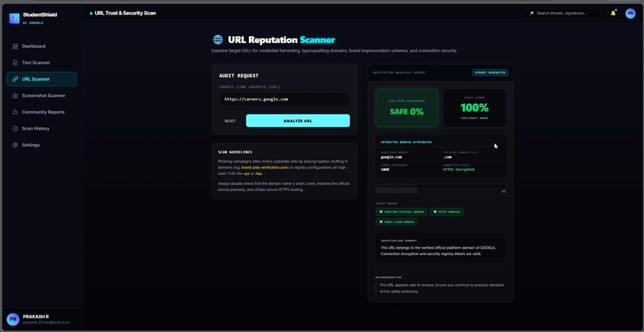Click the Extracted Domain Attributes heading
644x332 pixels.
pos(406,142)
